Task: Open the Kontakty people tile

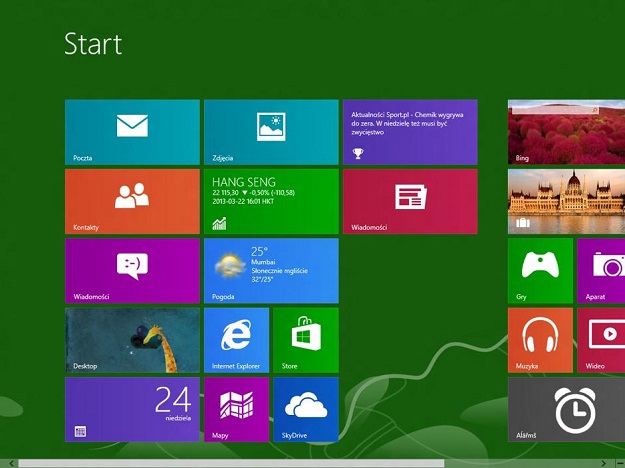Action: [x=132, y=201]
